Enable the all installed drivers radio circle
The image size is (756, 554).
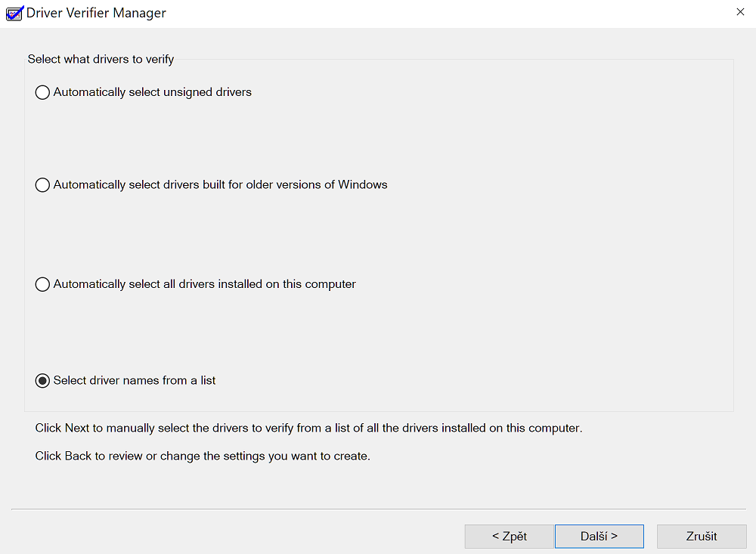coord(42,285)
